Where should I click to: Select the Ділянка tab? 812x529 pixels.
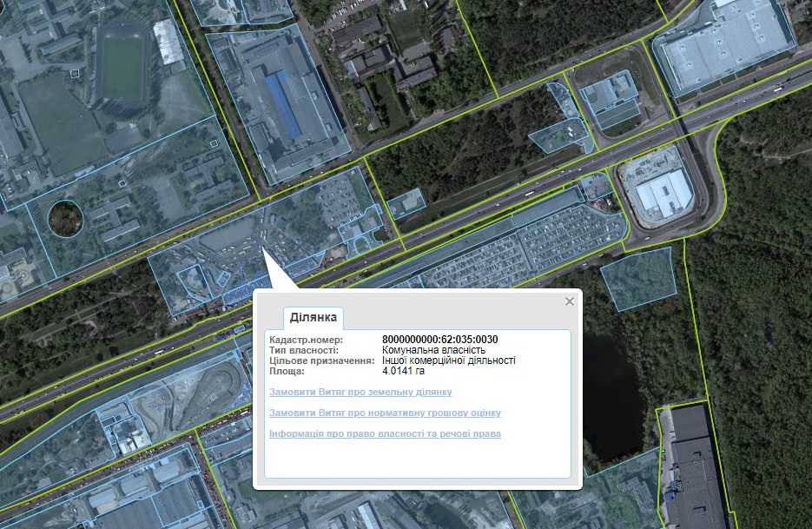tap(314, 318)
